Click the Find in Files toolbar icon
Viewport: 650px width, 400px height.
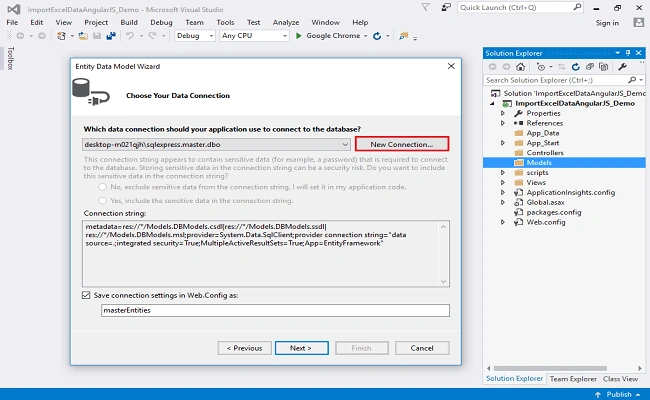tap(403, 36)
